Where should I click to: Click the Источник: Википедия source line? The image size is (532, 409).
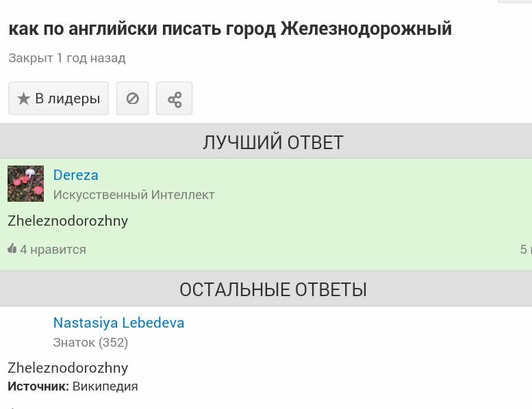tap(73, 386)
